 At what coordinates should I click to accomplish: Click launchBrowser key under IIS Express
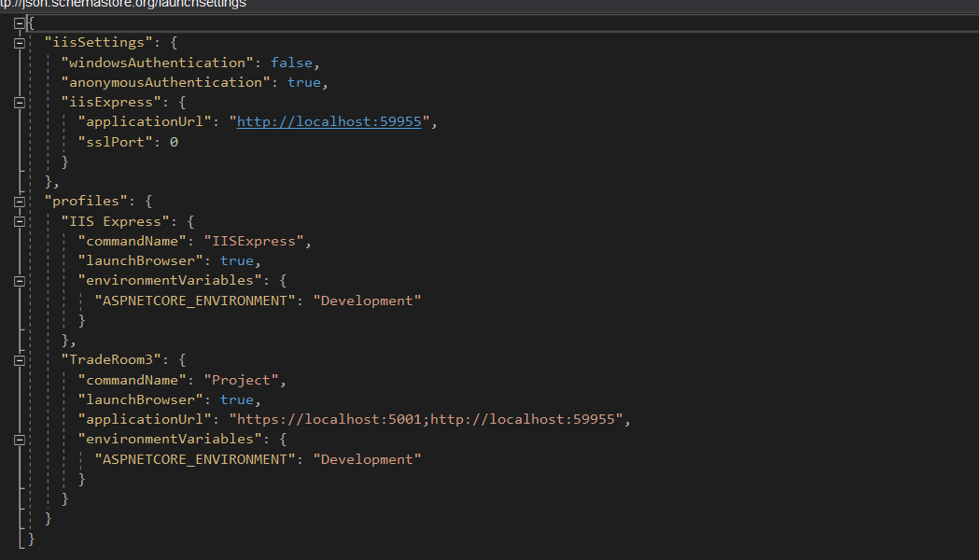(x=140, y=261)
